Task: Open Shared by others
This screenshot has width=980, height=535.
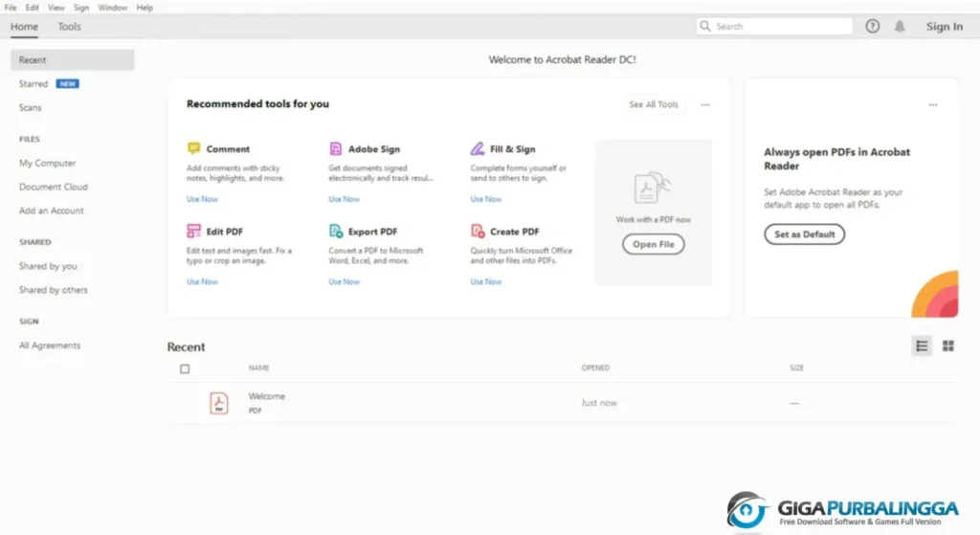Action: (x=54, y=290)
